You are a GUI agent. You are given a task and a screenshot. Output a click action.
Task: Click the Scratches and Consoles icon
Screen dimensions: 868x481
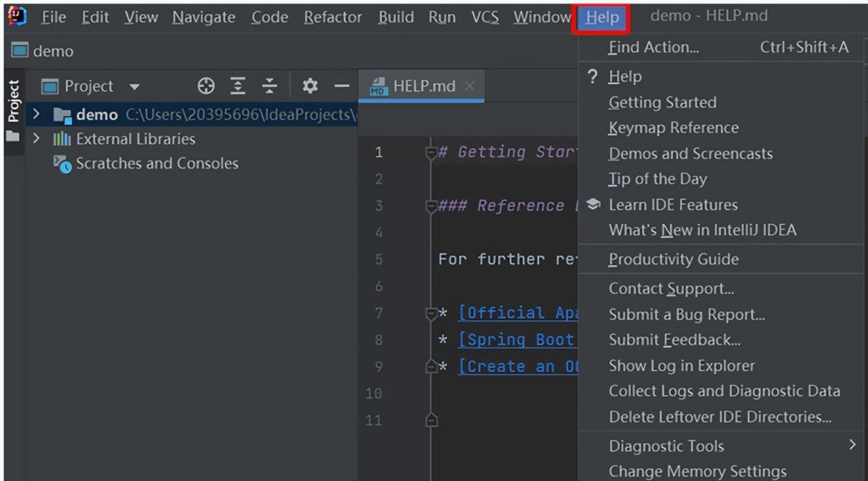click(x=62, y=163)
